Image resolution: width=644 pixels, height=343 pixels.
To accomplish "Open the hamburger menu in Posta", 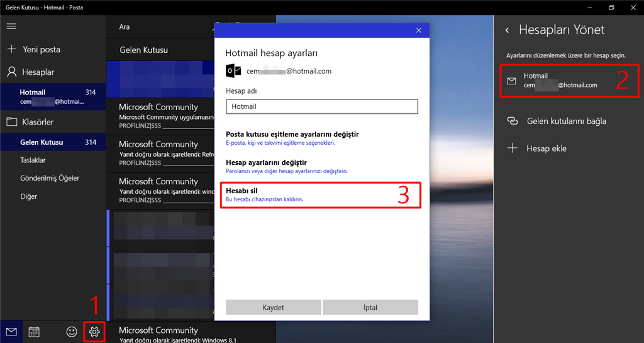I will (11, 26).
